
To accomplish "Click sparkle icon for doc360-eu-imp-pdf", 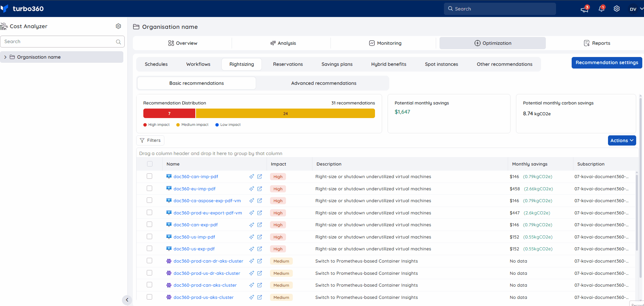I will (x=251, y=189).
